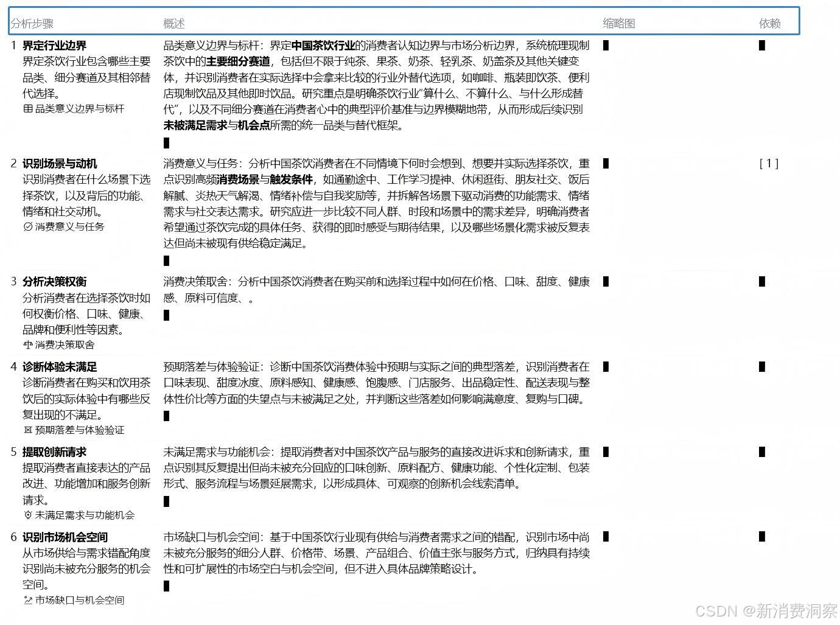The width and height of the screenshot is (840, 625).
Task: Click the bold text 消费场景 in row 2 overview
Action: pos(238,180)
